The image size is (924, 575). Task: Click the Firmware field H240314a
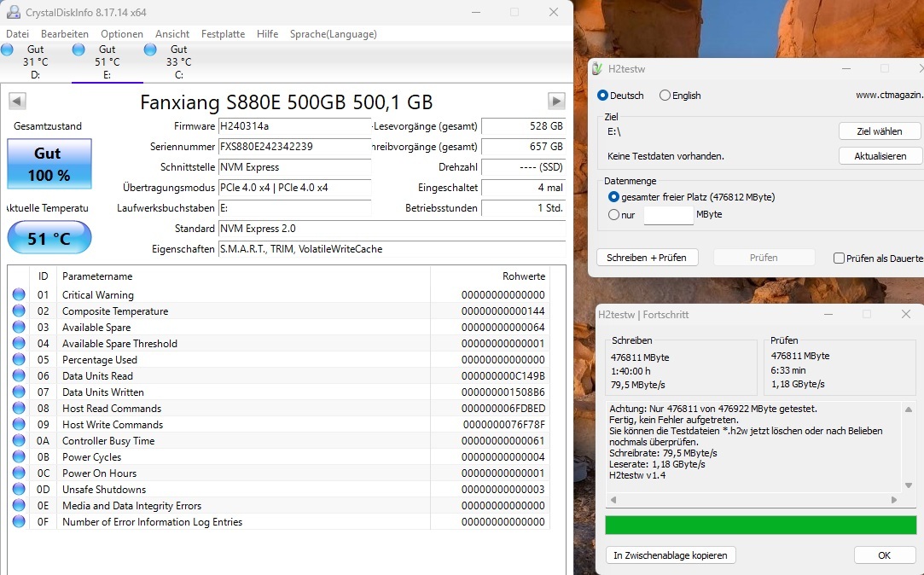(x=294, y=126)
